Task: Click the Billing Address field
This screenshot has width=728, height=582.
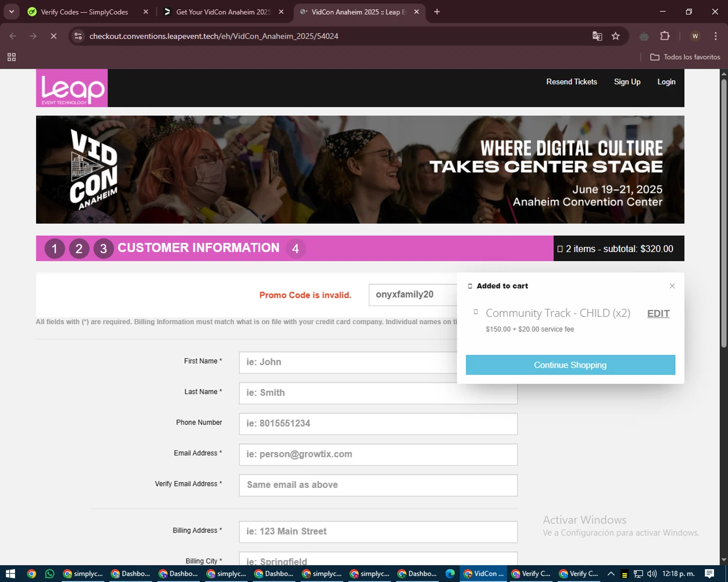Action: pos(378,532)
